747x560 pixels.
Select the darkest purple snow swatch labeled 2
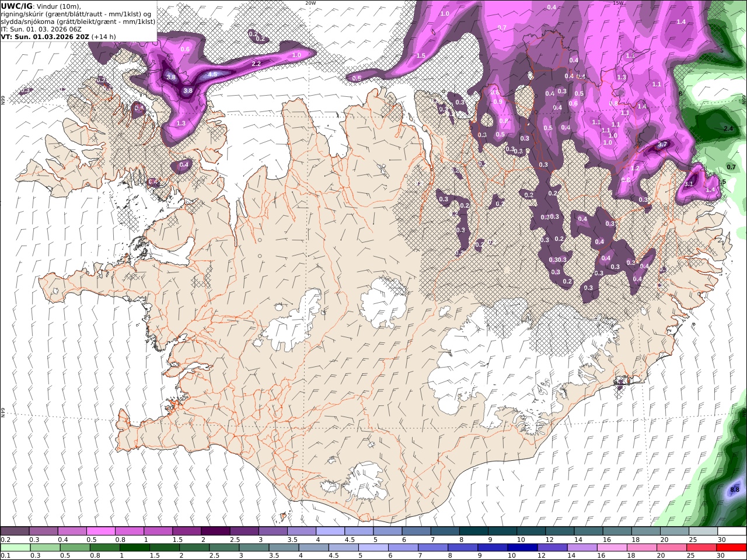tap(215, 531)
